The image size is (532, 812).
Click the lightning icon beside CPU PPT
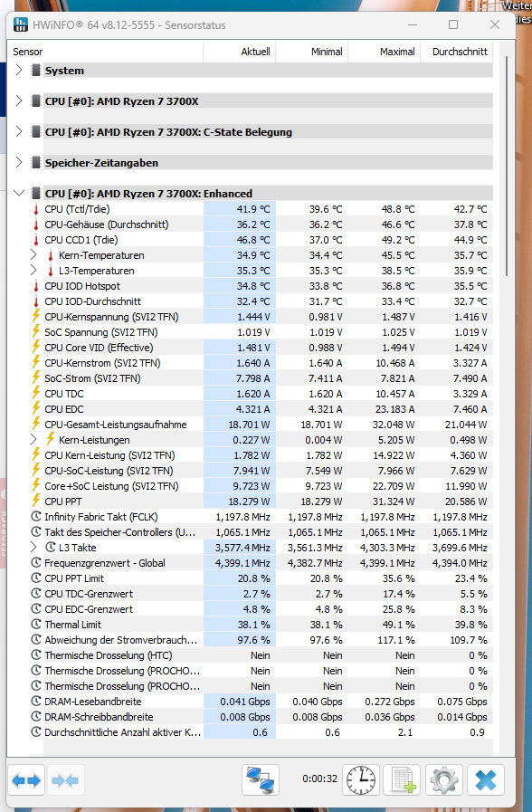(36, 501)
